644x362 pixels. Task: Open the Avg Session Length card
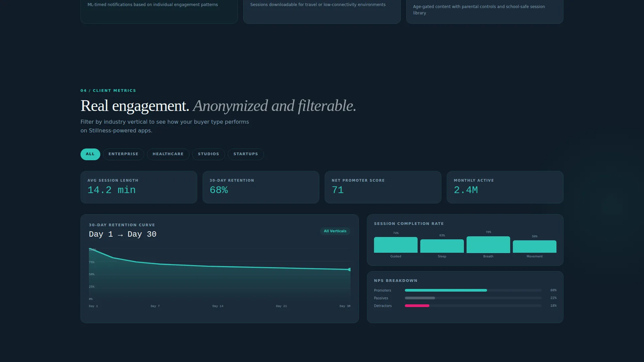(x=139, y=187)
